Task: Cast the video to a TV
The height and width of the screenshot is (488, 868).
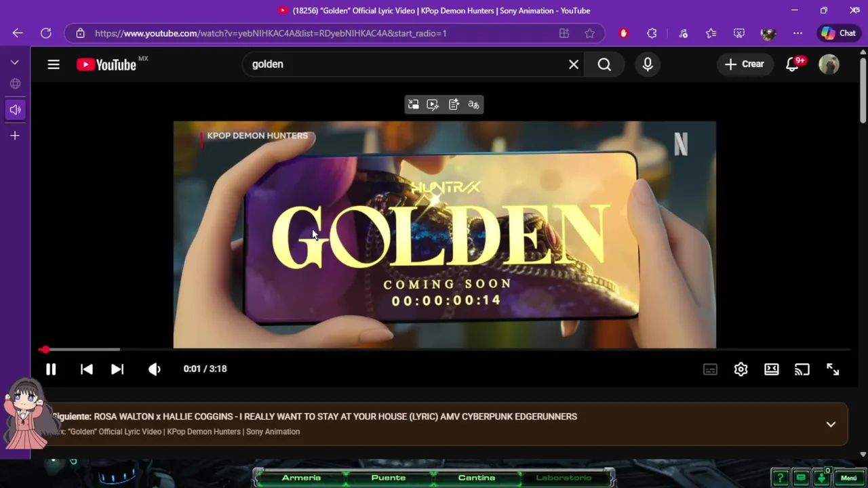Action: point(802,369)
